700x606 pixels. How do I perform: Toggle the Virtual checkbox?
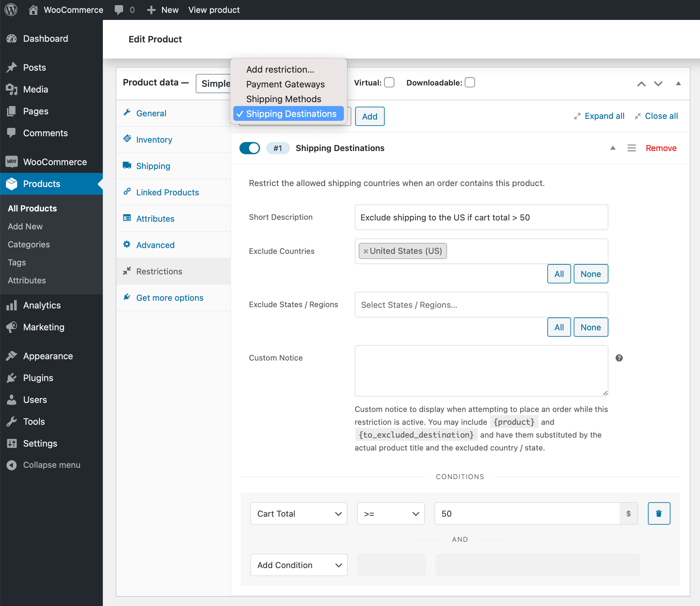click(389, 83)
